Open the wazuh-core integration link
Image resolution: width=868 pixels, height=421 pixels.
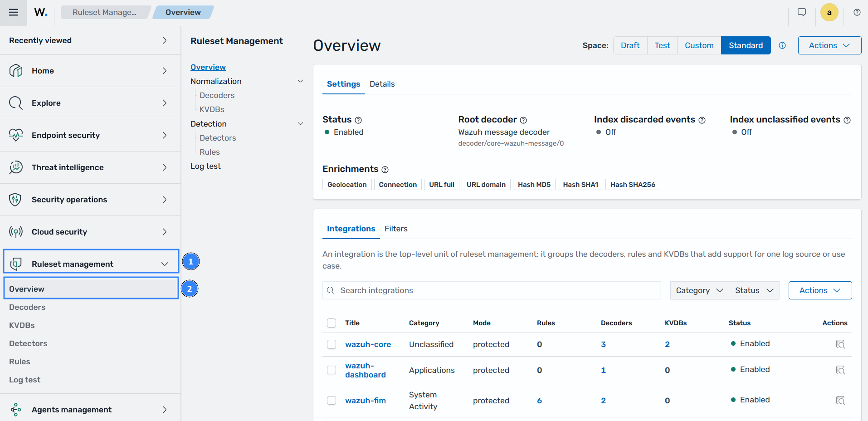point(368,344)
